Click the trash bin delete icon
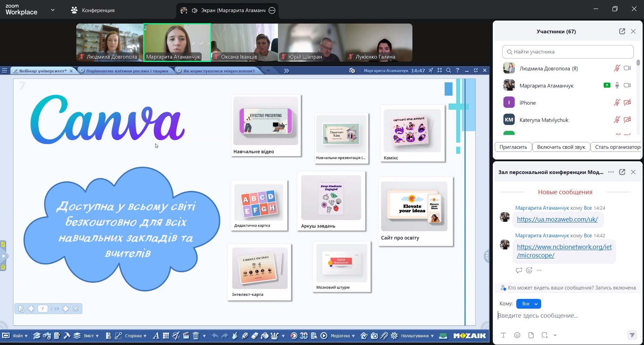Viewport: 644px width, 345px height. pyautogui.click(x=196, y=336)
